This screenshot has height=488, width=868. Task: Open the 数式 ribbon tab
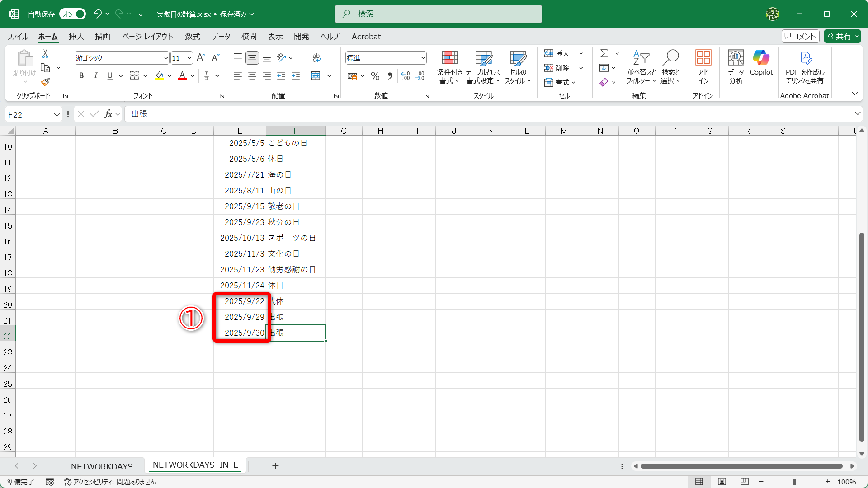(x=192, y=37)
